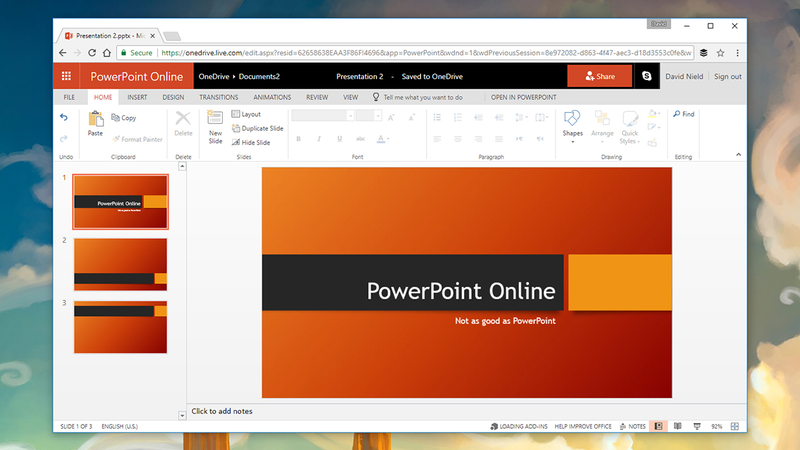Reload the browser page

coord(92,53)
